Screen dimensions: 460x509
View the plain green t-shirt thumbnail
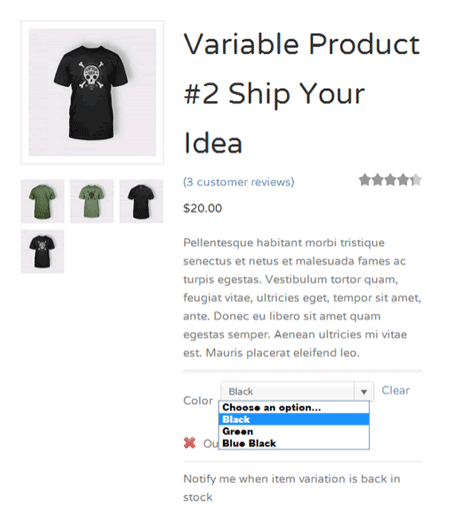(x=42, y=201)
